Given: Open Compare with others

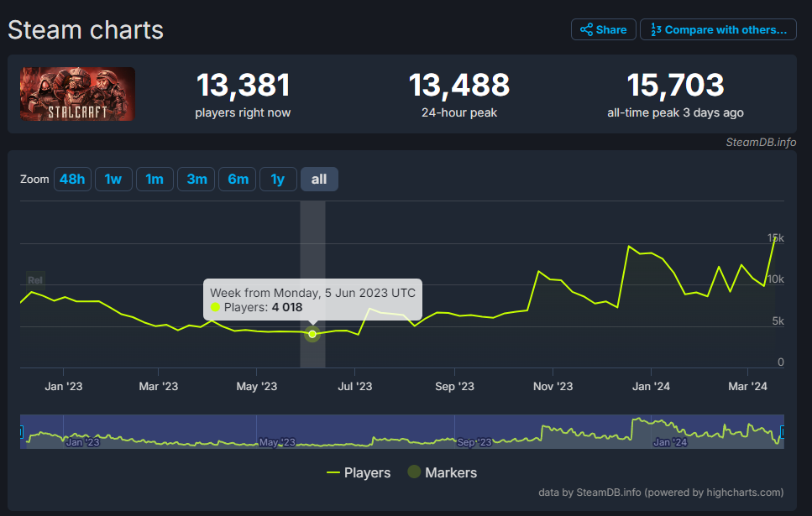Looking at the screenshot, I should click(x=718, y=29).
